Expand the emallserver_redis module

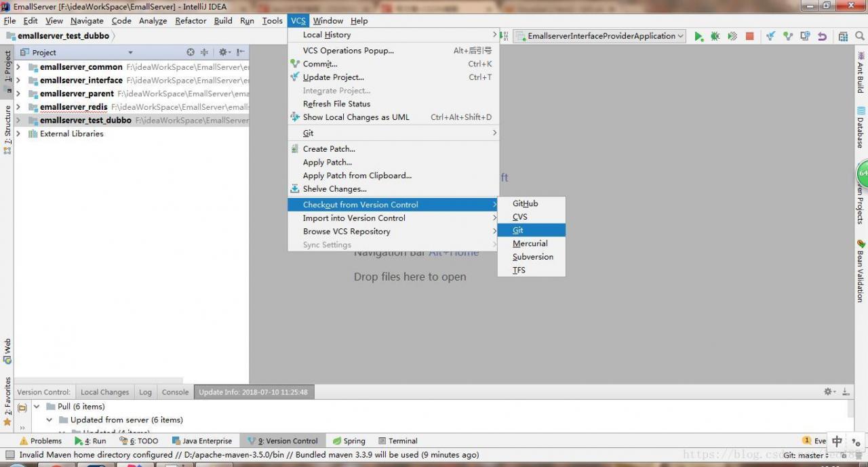tap(18, 107)
